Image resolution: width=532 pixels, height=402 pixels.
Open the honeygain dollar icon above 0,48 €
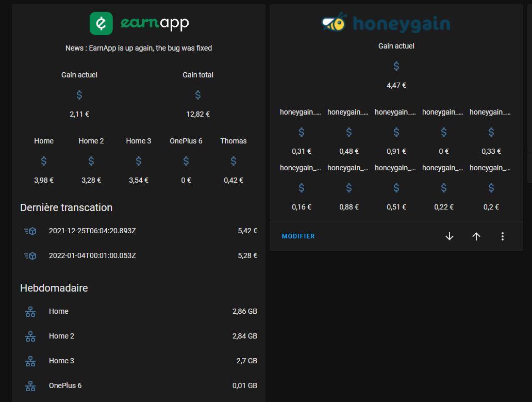click(x=349, y=132)
